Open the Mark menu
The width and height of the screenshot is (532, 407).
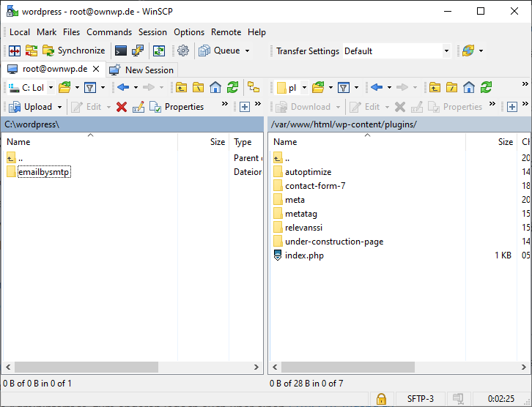(46, 32)
